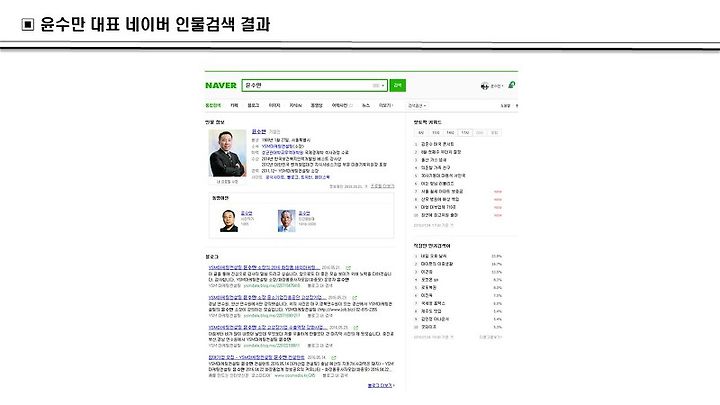The image size is (720, 405).
Task: Click the green icon after first blog result date
Action: click(x=348, y=267)
